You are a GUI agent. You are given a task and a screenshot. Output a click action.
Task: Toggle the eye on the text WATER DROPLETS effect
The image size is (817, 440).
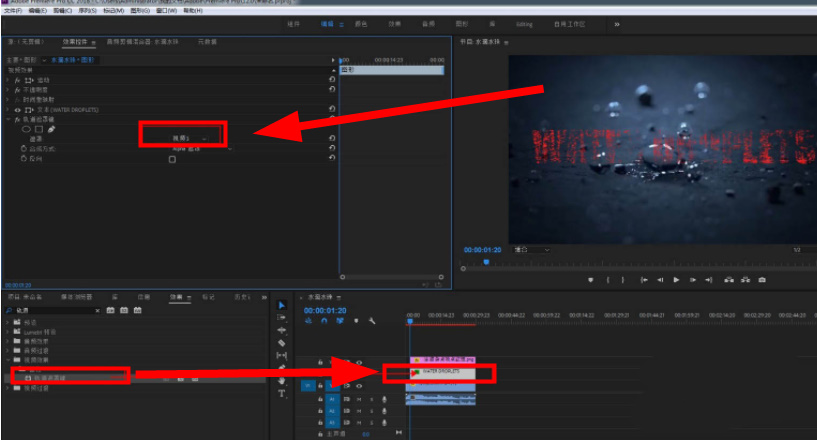click(x=17, y=110)
